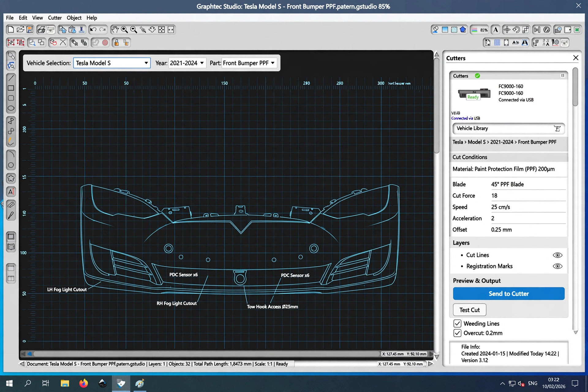Open the File menu

click(x=10, y=18)
